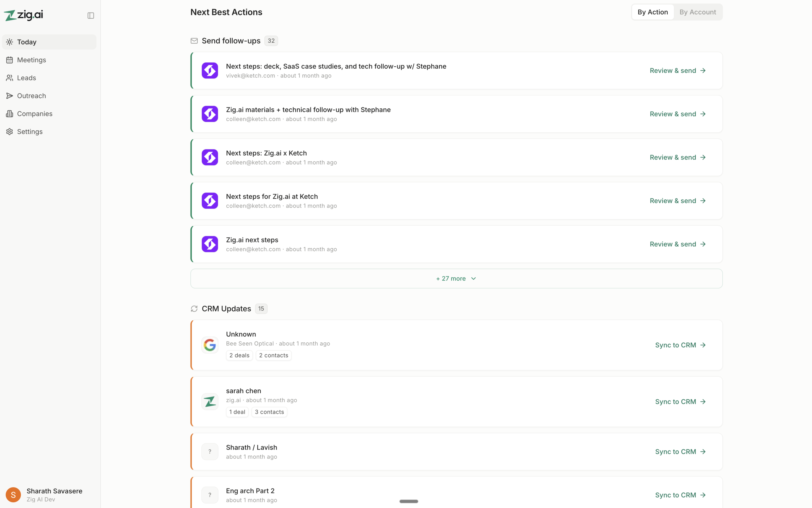This screenshot has width=812, height=508.
Task: Review & send the vivek@ketch.com follow-up
Action: click(678, 71)
